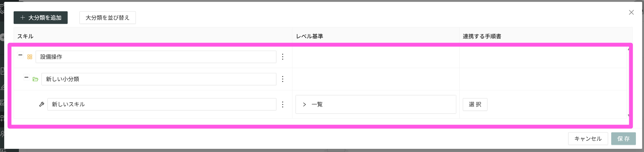Click the scrollbar down arrow

point(629,115)
